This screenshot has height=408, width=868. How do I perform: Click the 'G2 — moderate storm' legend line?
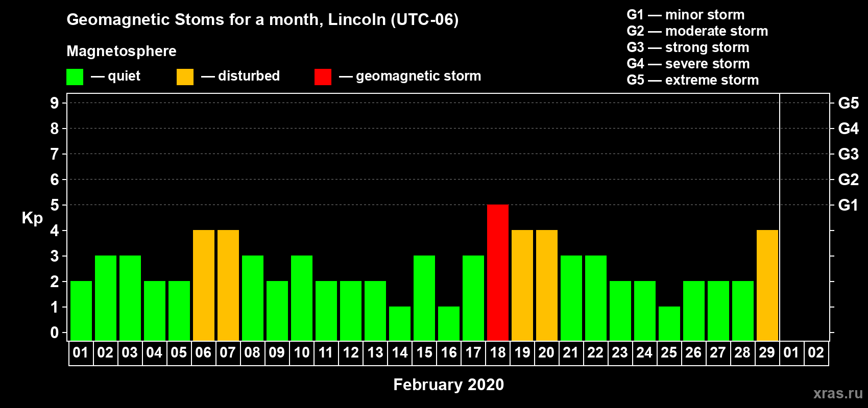697,31
